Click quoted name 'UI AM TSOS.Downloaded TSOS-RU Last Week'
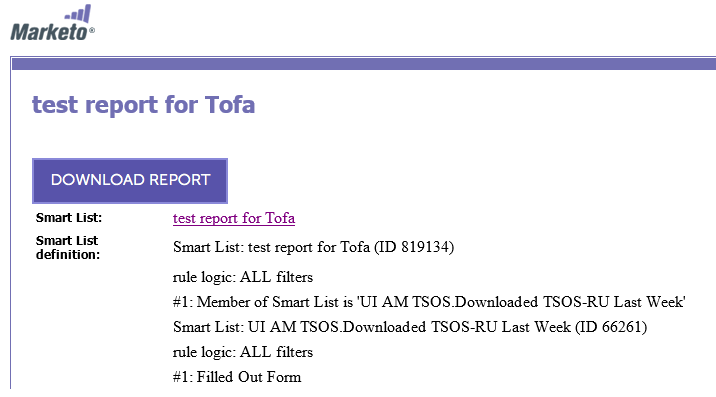 click(x=521, y=302)
